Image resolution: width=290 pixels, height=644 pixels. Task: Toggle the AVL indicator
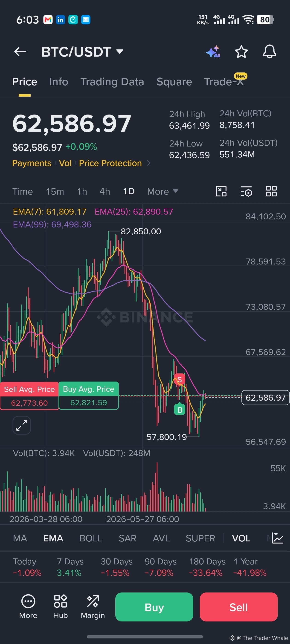161,538
